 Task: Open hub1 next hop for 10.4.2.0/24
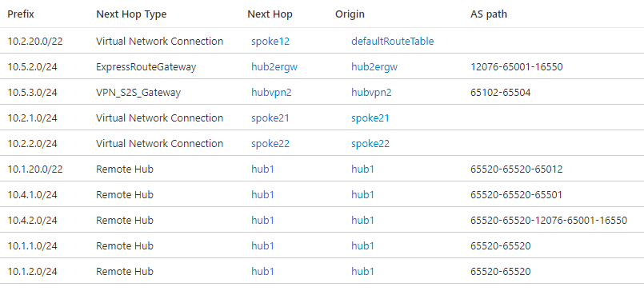pyautogui.click(x=262, y=221)
